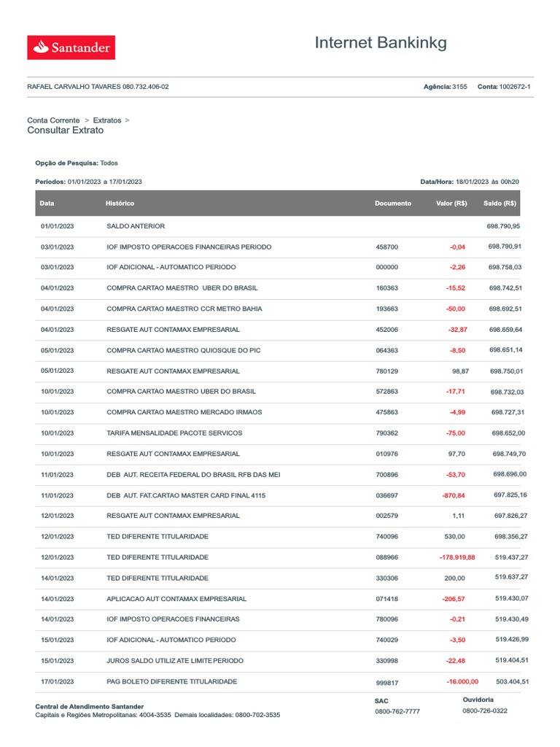Select the SALDO ANTERIOR row
This screenshot has height=747, width=560.
coord(136,226)
